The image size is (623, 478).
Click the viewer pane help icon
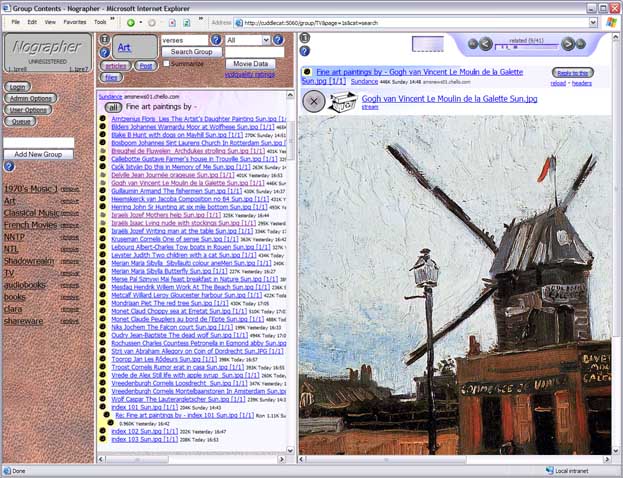[304, 51]
